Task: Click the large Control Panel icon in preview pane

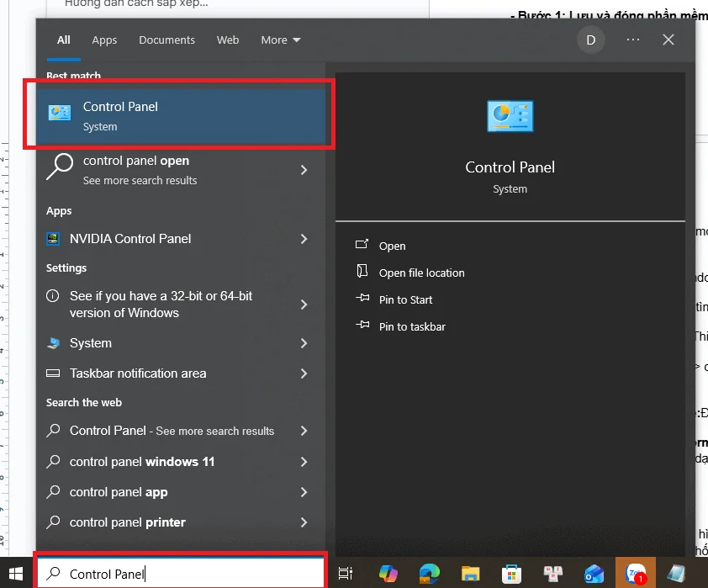Action: pyautogui.click(x=510, y=116)
